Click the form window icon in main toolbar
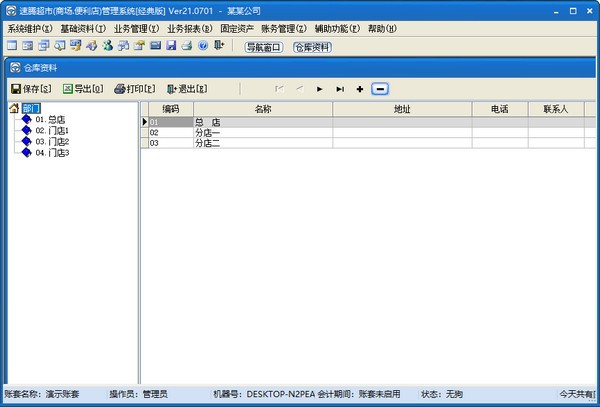Screen dimensions: 600x407 pos(28,46)
